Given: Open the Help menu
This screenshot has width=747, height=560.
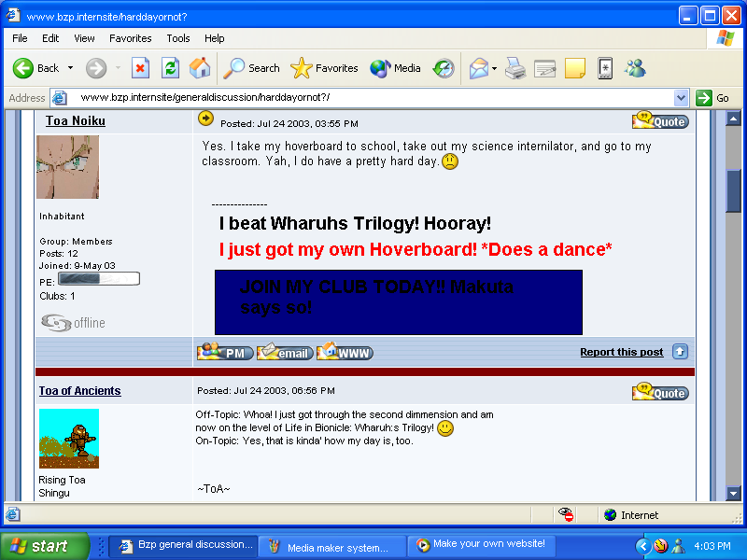Looking at the screenshot, I should [215, 38].
